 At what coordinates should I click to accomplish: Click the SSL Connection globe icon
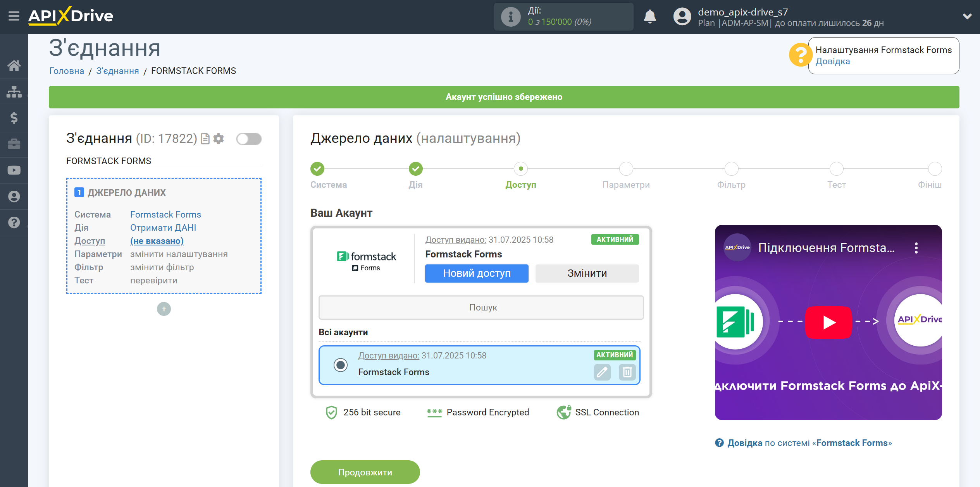coord(564,412)
